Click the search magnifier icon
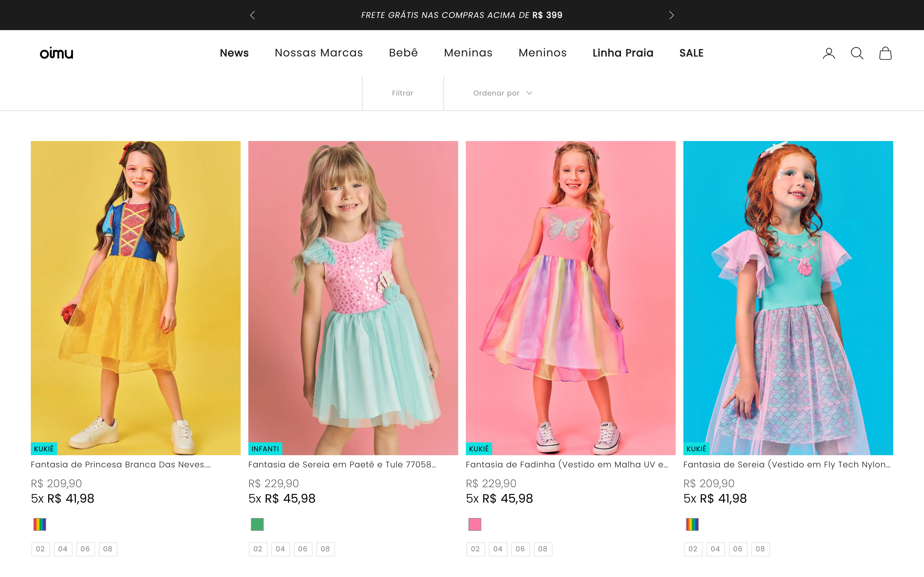 857,54
